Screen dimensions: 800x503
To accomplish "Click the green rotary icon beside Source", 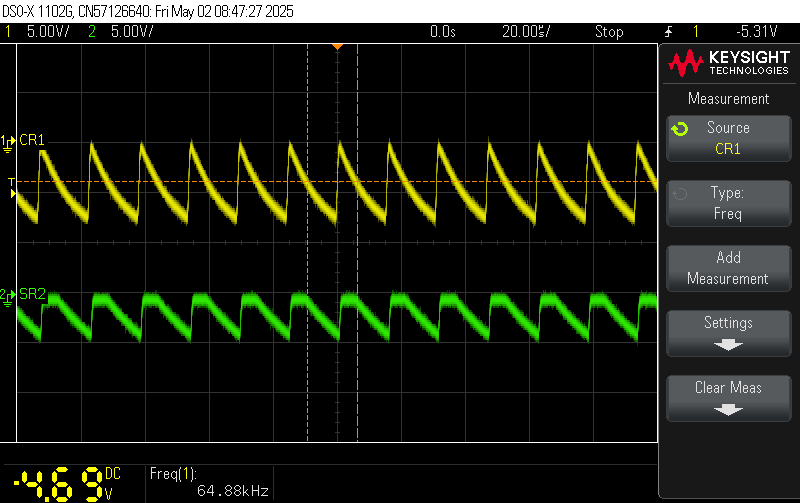I will coord(680,129).
